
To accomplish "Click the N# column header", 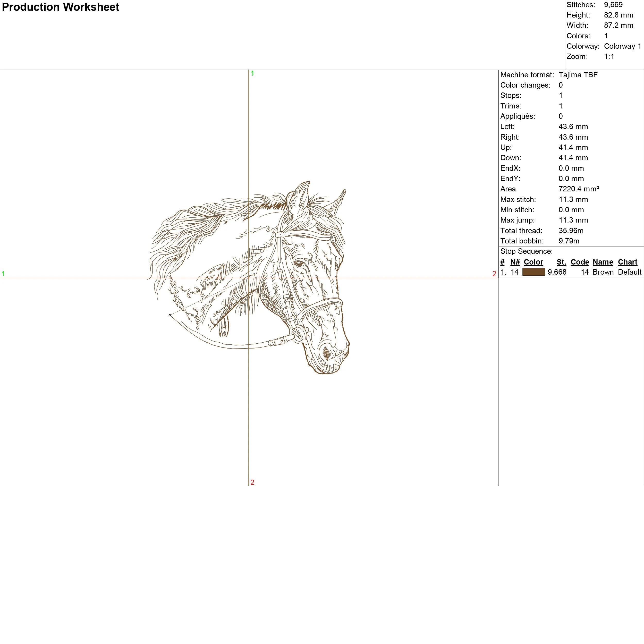I will (515, 262).
